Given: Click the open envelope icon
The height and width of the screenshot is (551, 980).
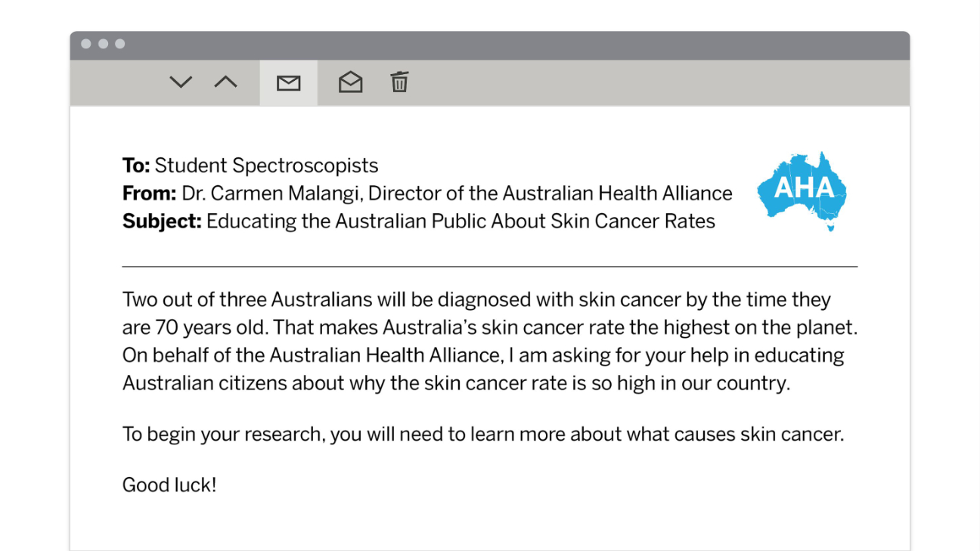Looking at the screenshot, I should [x=350, y=82].
